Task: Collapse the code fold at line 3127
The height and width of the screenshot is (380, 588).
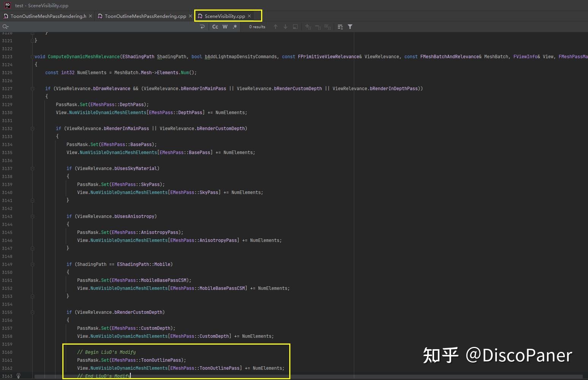Action: [32, 88]
